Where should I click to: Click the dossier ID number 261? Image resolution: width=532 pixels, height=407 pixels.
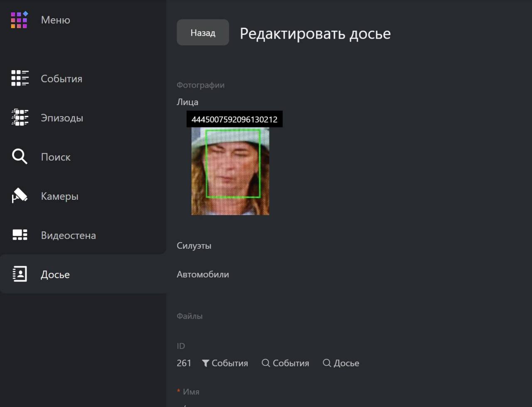184,363
